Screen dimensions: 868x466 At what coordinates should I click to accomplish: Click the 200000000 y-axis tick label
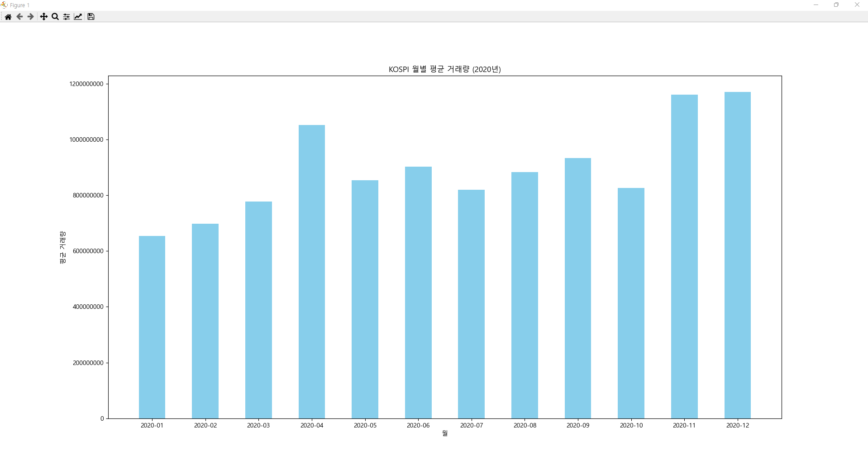point(88,363)
